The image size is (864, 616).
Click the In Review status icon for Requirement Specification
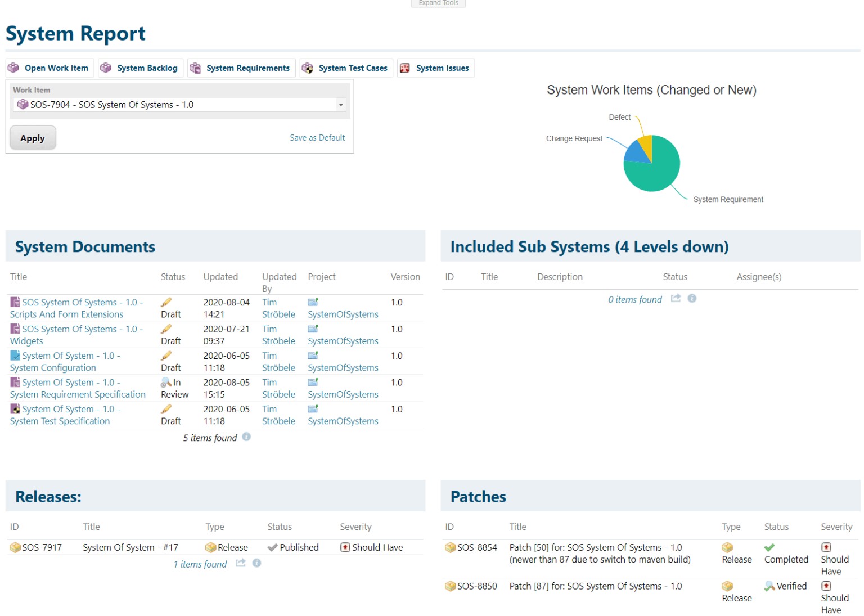click(x=165, y=382)
